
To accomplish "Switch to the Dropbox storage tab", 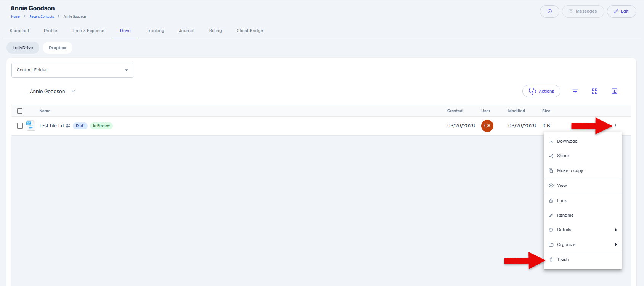I will (58, 48).
